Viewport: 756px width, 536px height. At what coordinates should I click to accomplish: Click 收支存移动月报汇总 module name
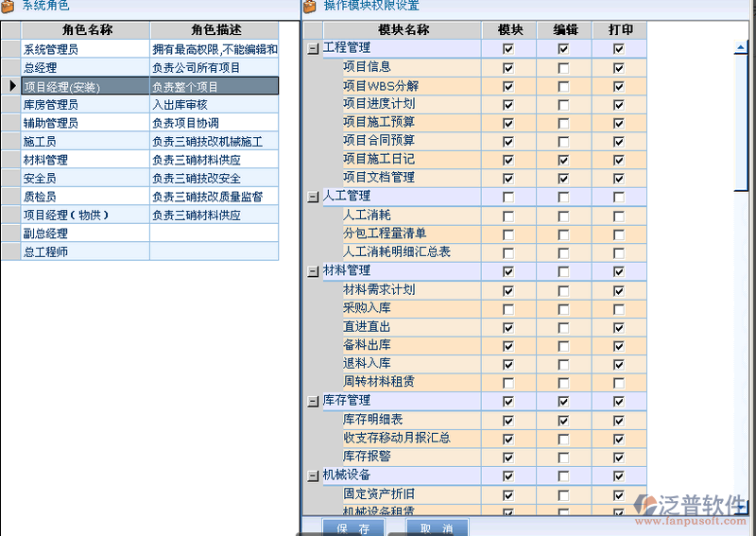[x=397, y=438]
